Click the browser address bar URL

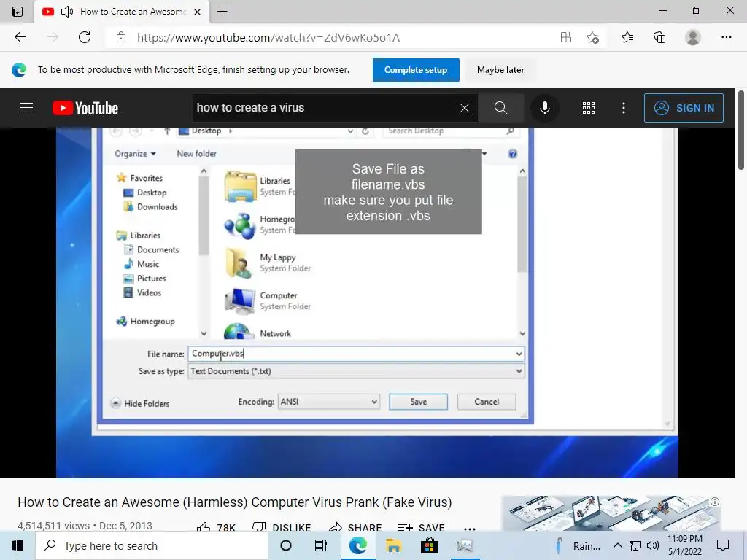tap(268, 38)
